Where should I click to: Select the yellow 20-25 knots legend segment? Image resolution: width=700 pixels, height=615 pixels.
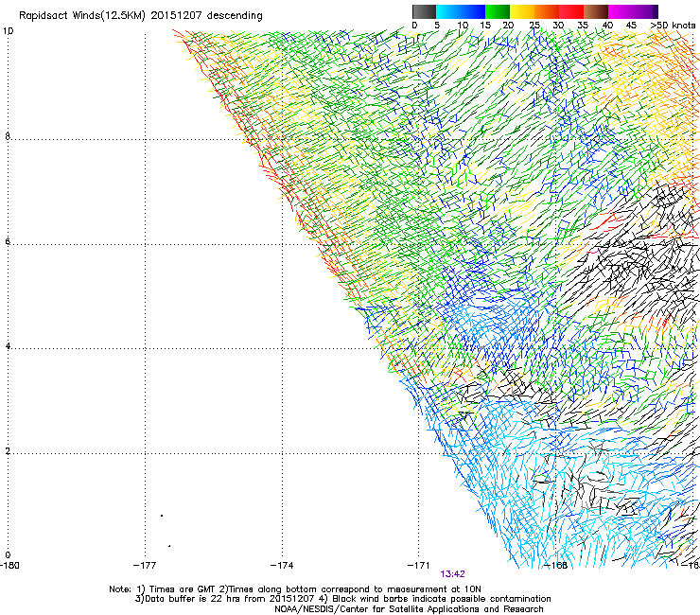click(x=522, y=11)
